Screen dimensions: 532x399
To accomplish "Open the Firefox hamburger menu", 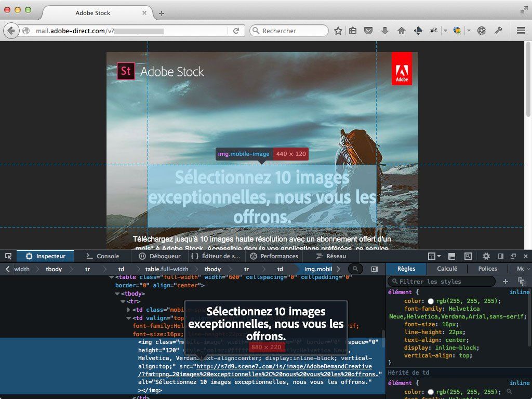I will pyautogui.click(x=521, y=31).
